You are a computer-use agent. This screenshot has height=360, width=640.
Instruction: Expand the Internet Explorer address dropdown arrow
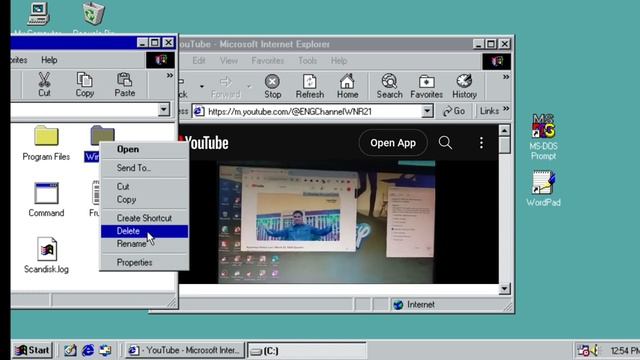coord(427,111)
